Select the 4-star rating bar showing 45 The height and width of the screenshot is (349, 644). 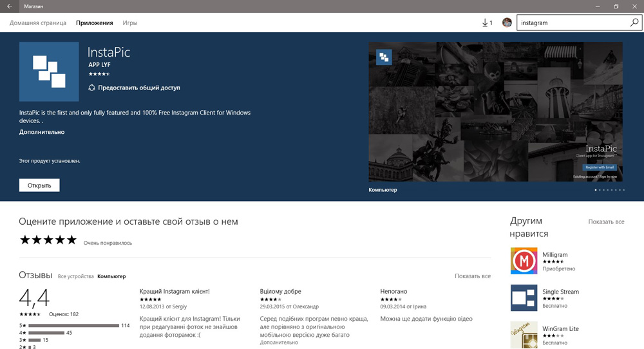[x=46, y=332]
